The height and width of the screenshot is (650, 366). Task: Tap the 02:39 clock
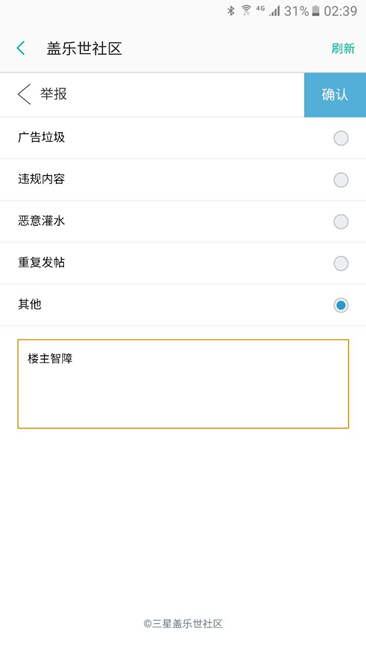tap(340, 11)
